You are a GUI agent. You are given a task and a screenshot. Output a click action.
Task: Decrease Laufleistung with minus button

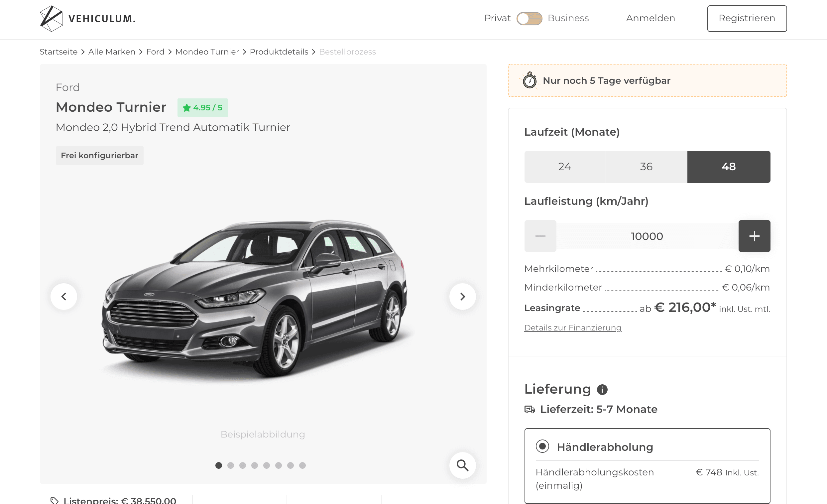(540, 236)
